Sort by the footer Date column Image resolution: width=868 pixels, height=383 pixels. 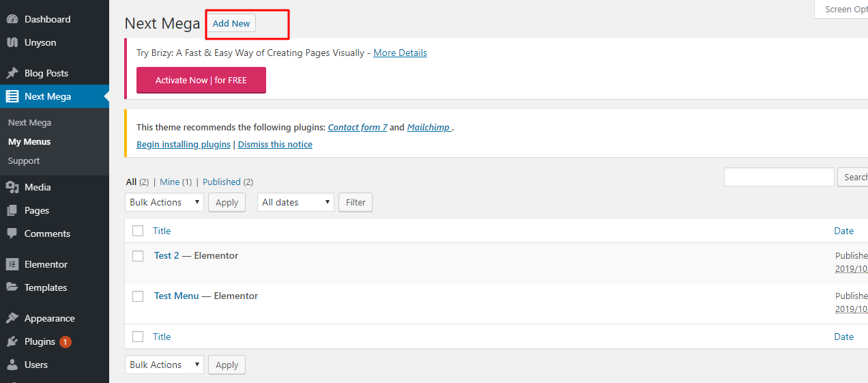click(844, 337)
